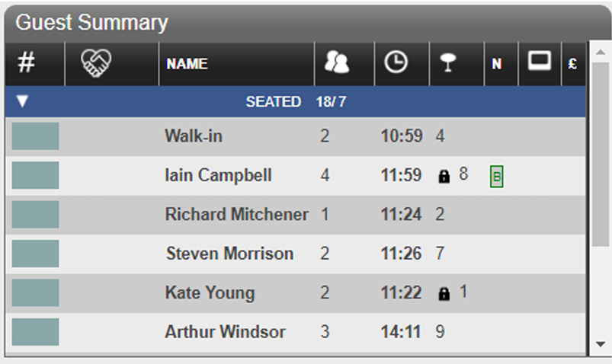The height and width of the screenshot is (364, 612).
Task: Click the monitor screen icon column header
Action: [540, 62]
